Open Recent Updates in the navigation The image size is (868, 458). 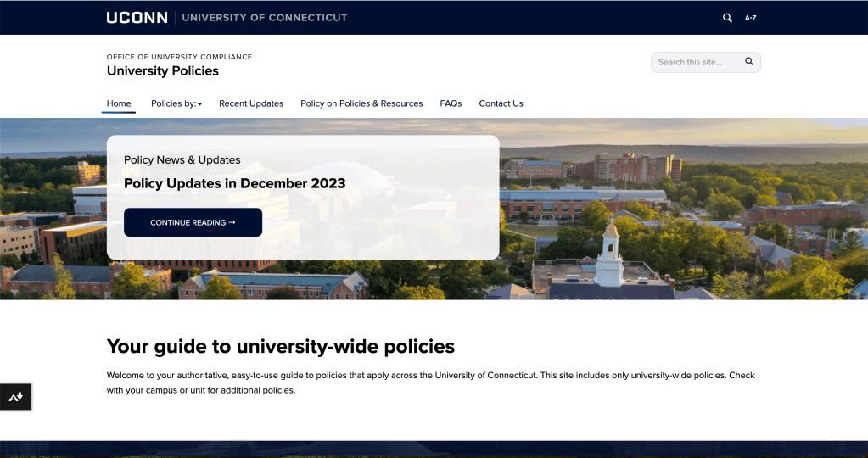tap(251, 103)
